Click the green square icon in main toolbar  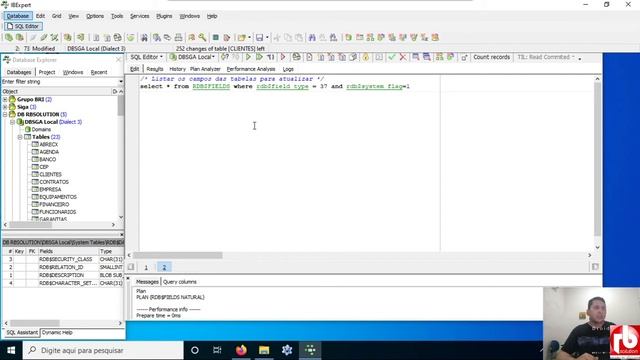pos(216,38)
